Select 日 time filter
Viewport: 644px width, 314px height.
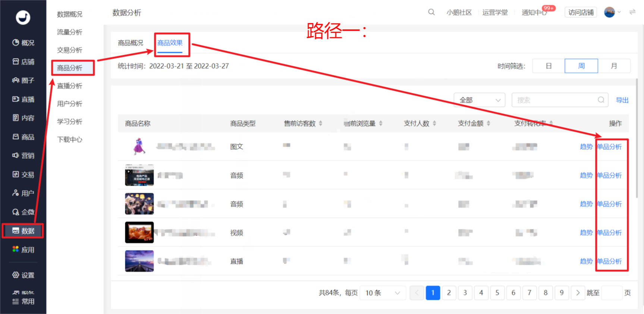549,66
